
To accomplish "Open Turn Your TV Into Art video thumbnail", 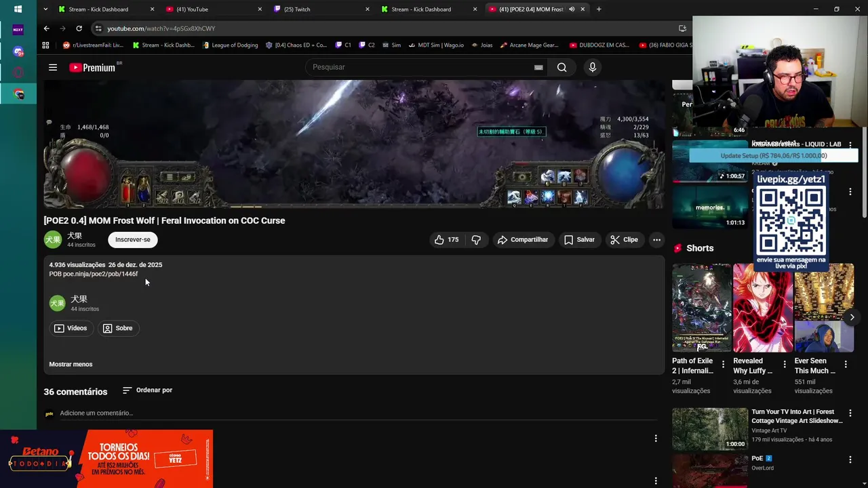I will (710, 428).
